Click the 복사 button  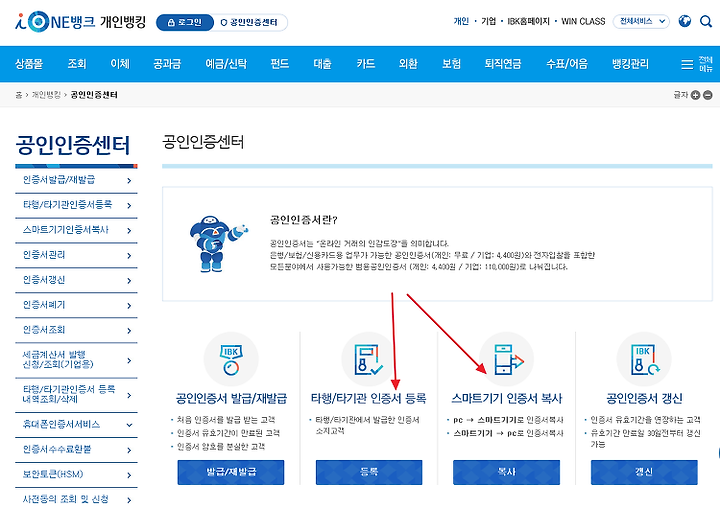pos(506,472)
